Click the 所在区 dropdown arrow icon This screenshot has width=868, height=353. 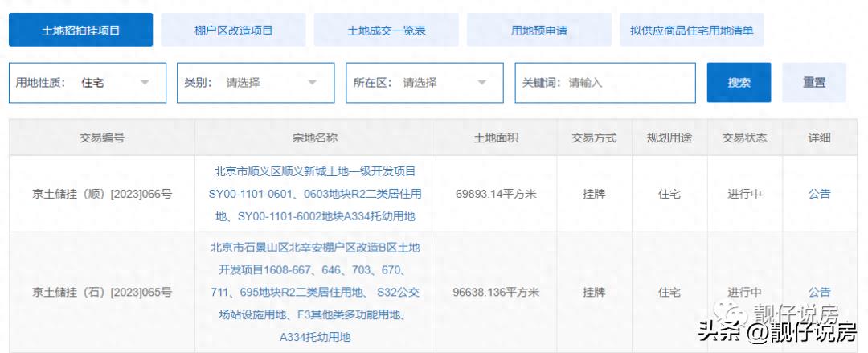[482, 83]
